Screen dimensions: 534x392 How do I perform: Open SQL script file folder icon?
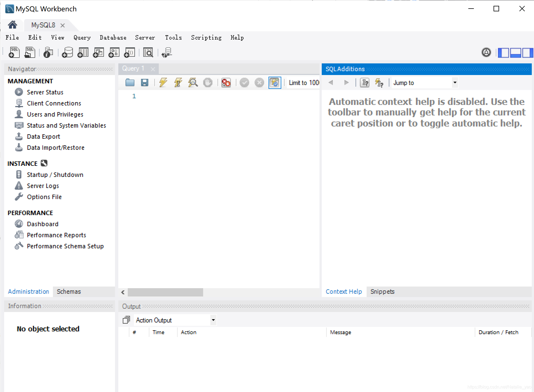click(130, 82)
